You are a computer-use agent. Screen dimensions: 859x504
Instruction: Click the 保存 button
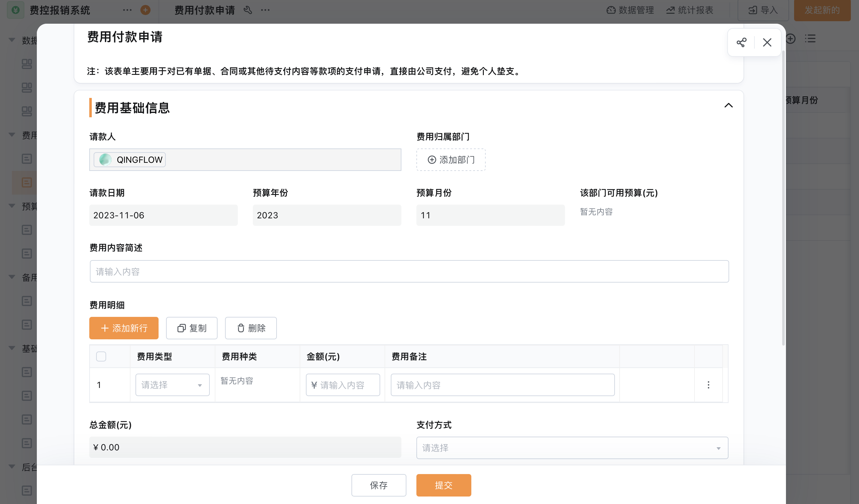click(379, 485)
